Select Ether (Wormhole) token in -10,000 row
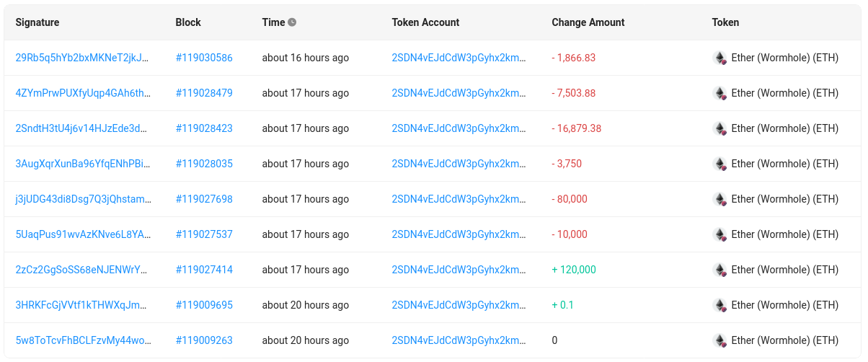The width and height of the screenshot is (868, 362). [x=784, y=234]
